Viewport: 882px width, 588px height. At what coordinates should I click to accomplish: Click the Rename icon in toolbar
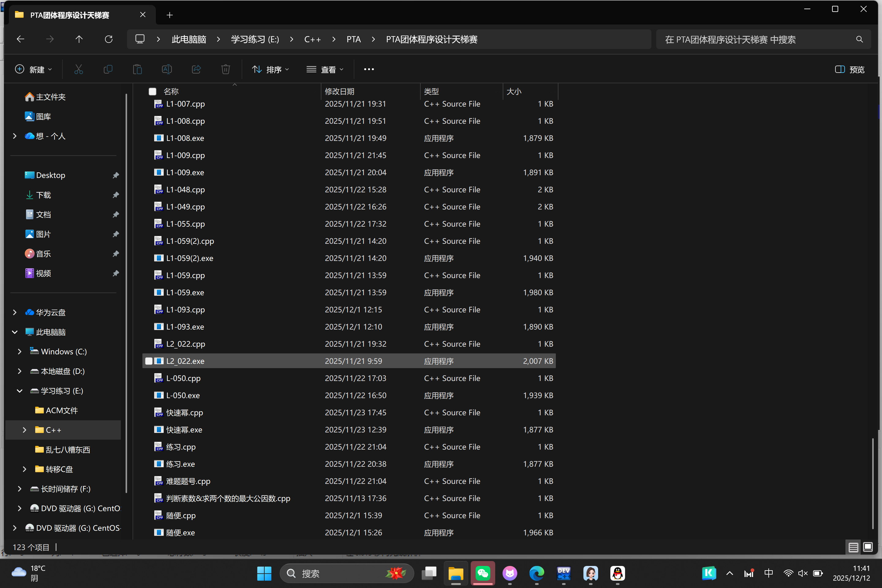tap(167, 70)
